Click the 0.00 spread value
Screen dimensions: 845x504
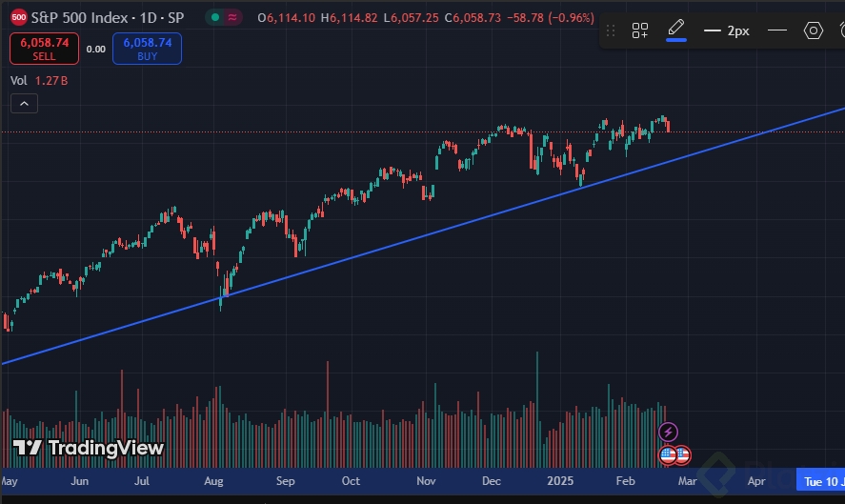[x=96, y=49]
